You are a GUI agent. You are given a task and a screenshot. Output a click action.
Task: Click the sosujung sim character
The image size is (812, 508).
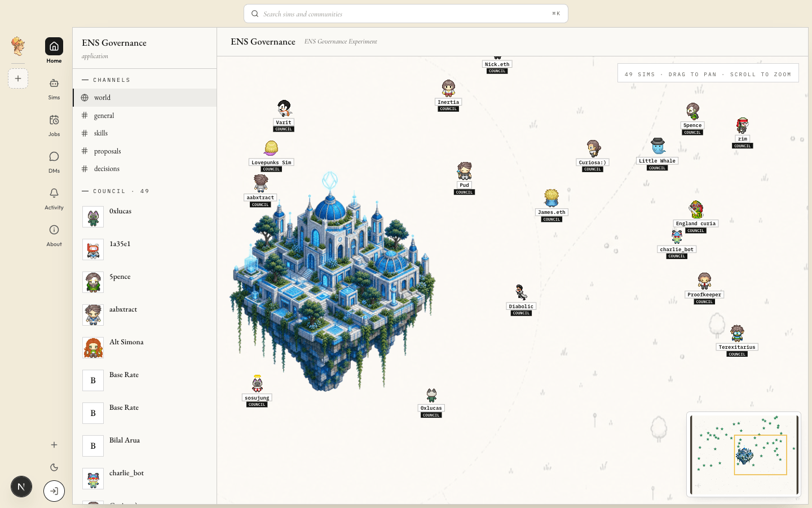[257, 384]
